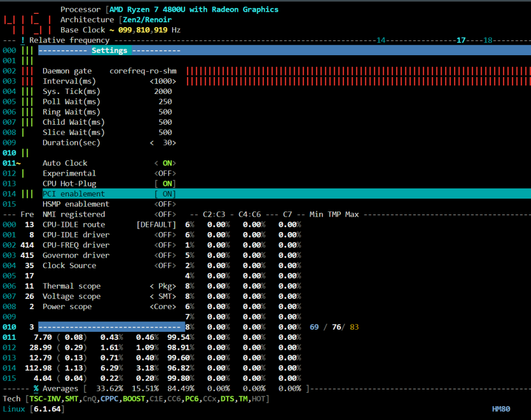Click the Relative frequency header
Viewport: 531px width, 420px height.
(x=70, y=40)
